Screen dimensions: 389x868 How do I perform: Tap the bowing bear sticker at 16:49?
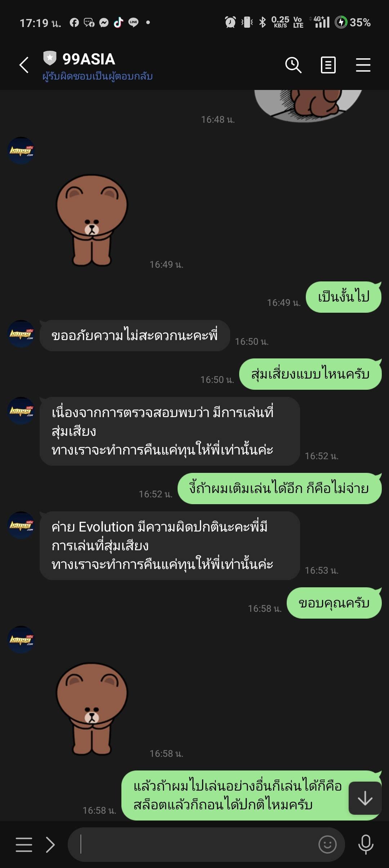point(92,221)
